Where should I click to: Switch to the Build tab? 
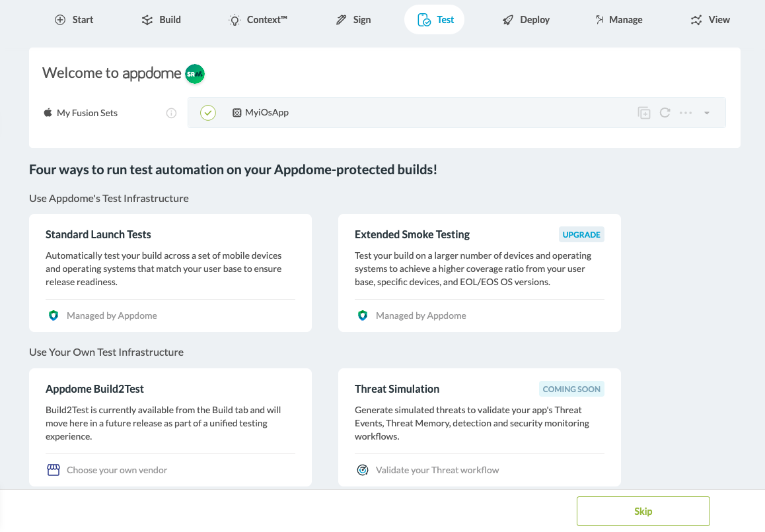tap(161, 20)
